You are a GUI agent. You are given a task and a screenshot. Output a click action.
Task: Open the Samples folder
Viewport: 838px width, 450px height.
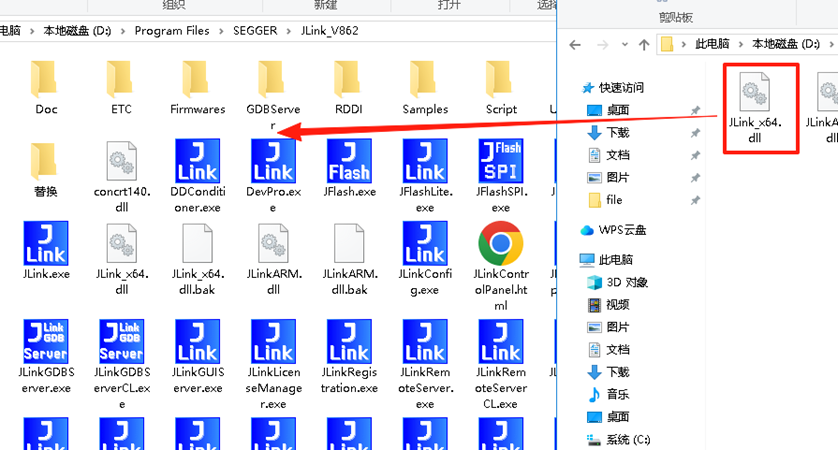[424, 80]
